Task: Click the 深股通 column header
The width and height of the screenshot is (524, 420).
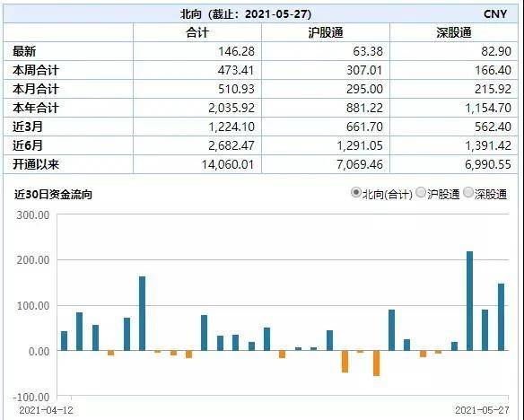Action: (x=454, y=32)
